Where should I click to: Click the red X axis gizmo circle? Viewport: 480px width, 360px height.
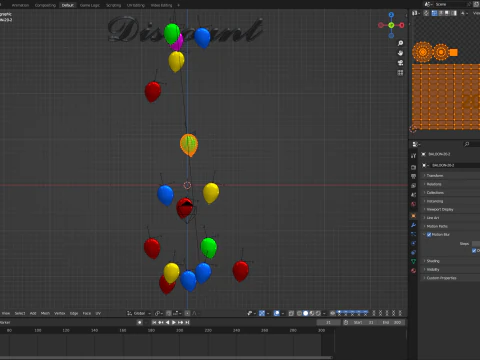402,25
